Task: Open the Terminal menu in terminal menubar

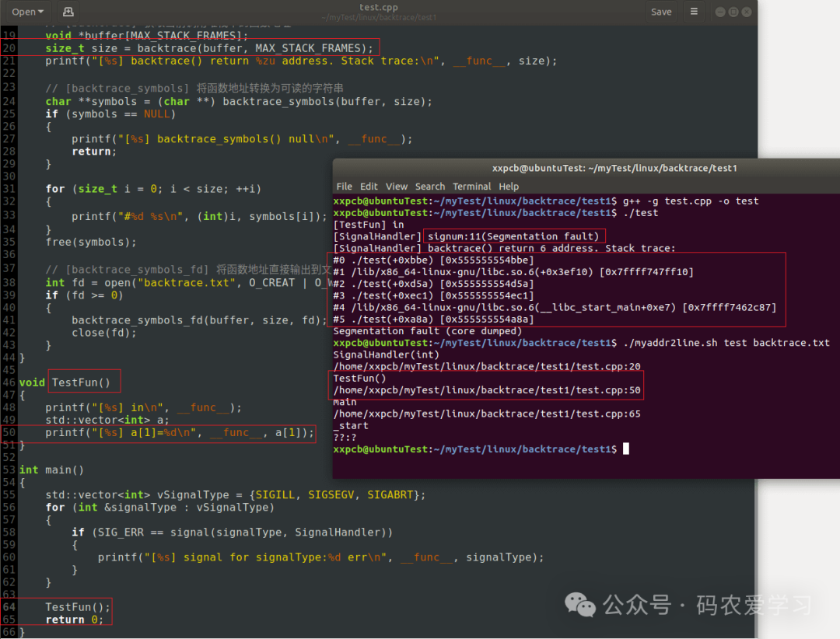Action: point(472,187)
